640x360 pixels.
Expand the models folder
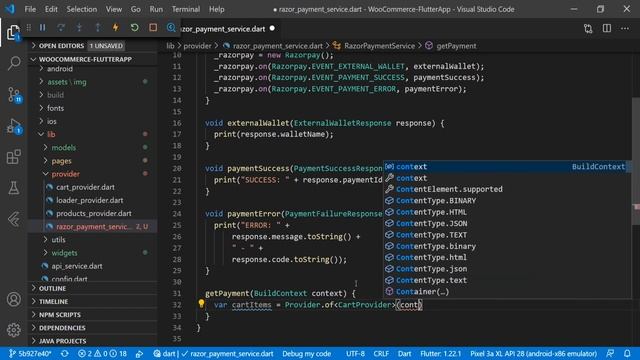click(x=93, y=147)
